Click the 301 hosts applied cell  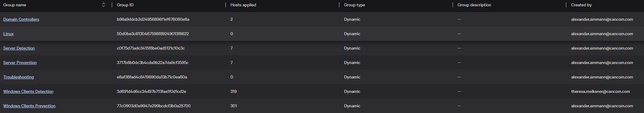(234, 106)
